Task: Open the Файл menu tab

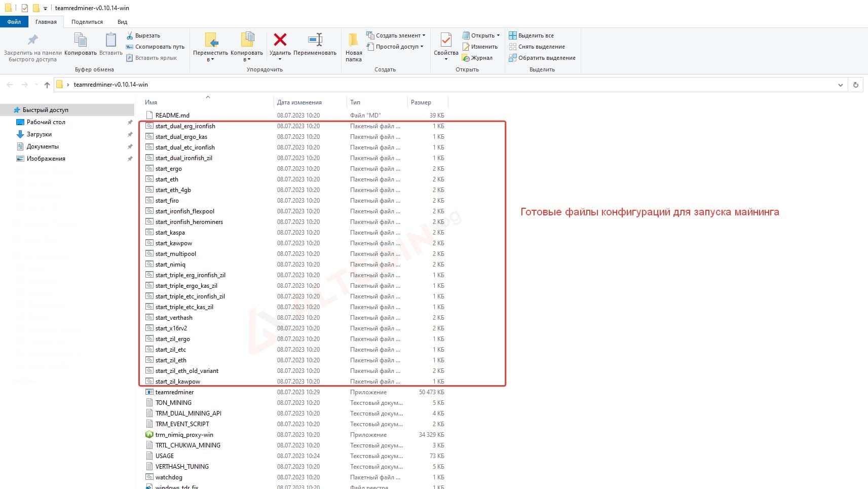Action: pyautogui.click(x=14, y=22)
